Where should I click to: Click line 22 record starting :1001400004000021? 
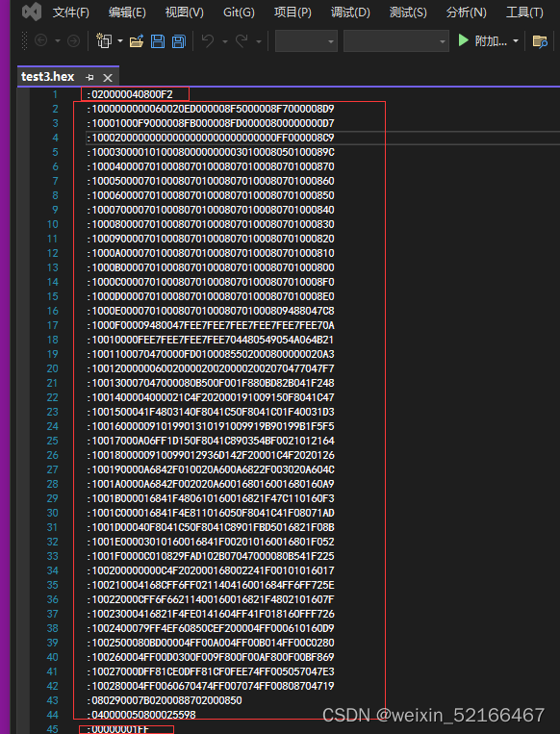211,398
